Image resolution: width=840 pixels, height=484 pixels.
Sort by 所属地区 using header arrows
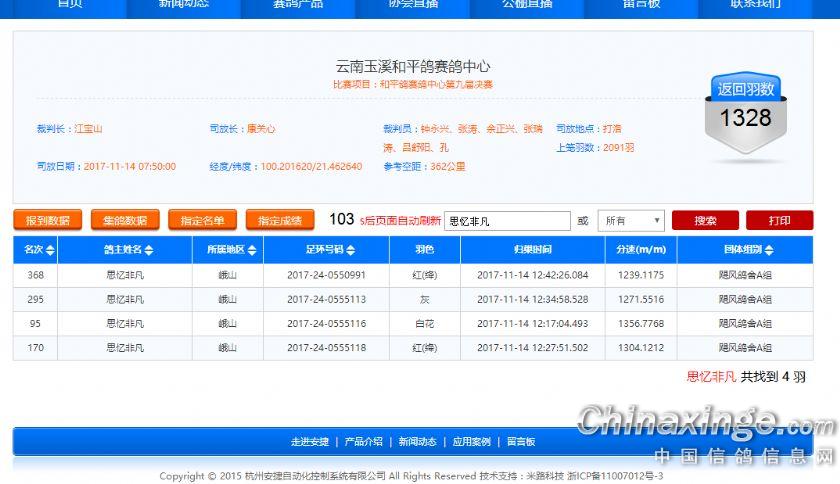tap(252, 250)
